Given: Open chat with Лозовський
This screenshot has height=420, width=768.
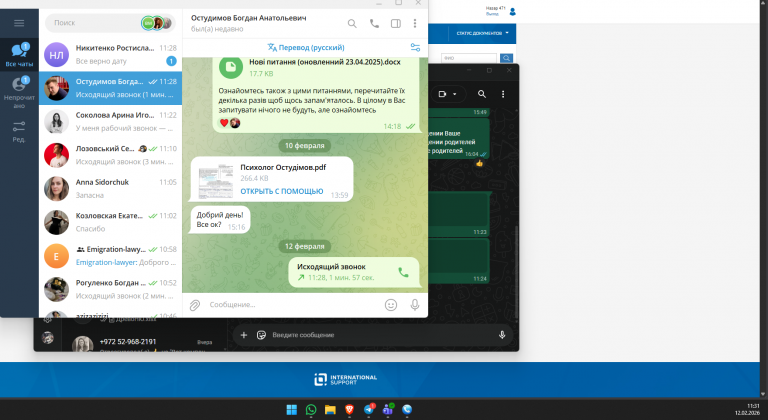Looking at the screenshot, I should coord(110,155).
